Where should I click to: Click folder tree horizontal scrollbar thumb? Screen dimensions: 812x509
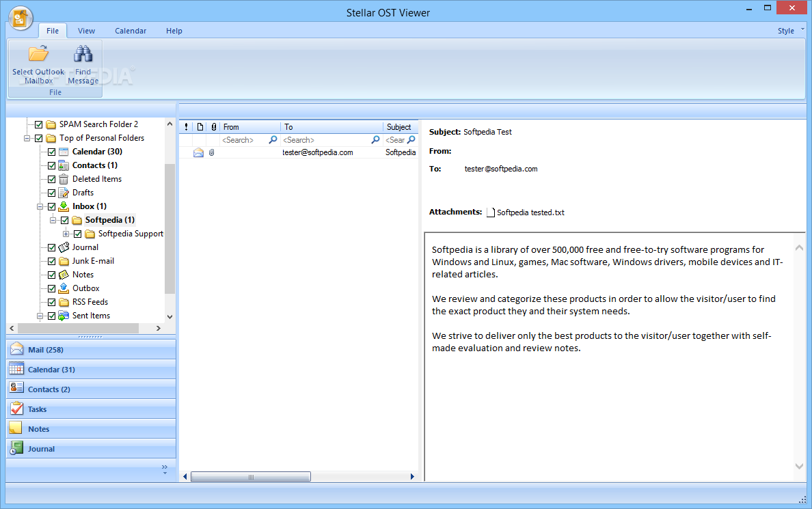(78, 328)
